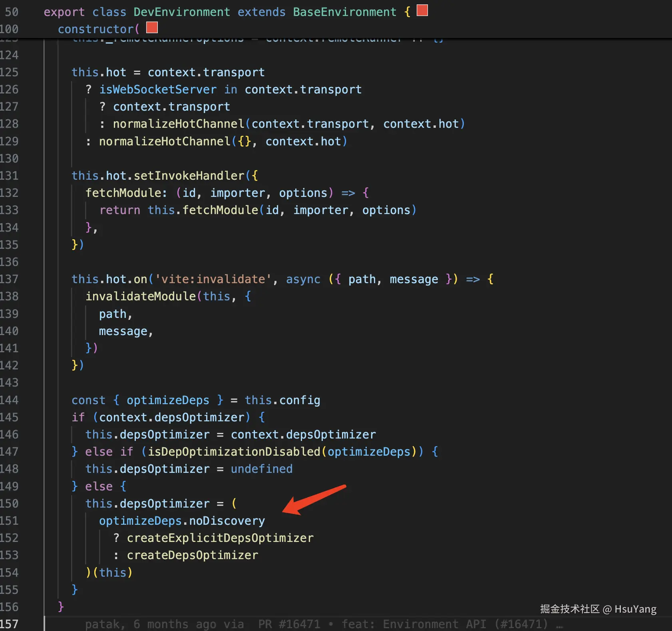
Task: Click 'this.hot' on line 125
Action: (99, 72)
